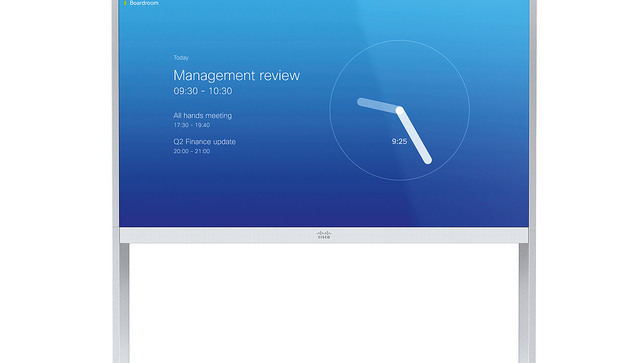Open the Q2 Finance update entry

(x=204, y=141)
